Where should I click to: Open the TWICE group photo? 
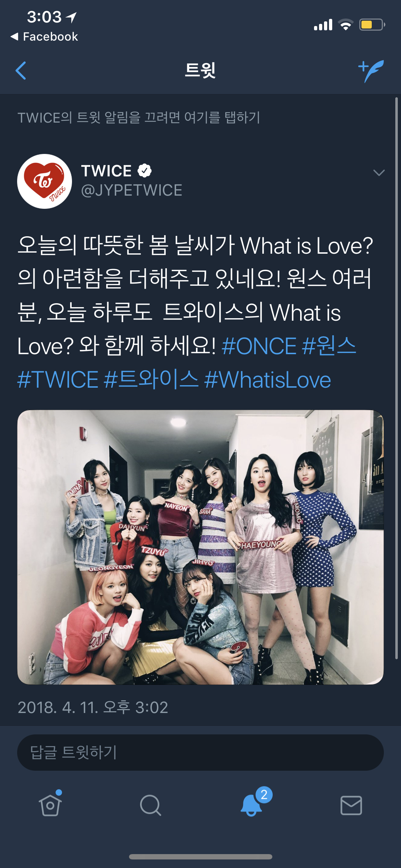pyautogui.click(x=200, y=547)
